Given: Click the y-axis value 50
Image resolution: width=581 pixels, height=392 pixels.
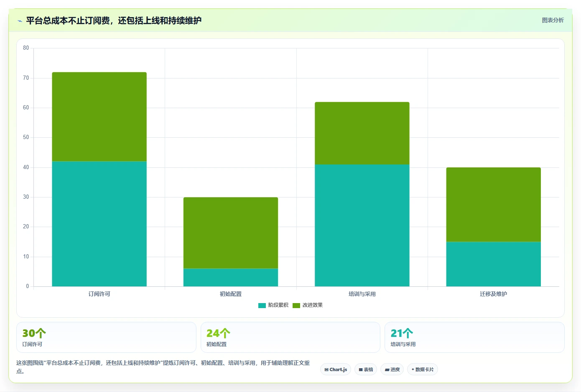Looking at the screenshot, I should 26,137.
